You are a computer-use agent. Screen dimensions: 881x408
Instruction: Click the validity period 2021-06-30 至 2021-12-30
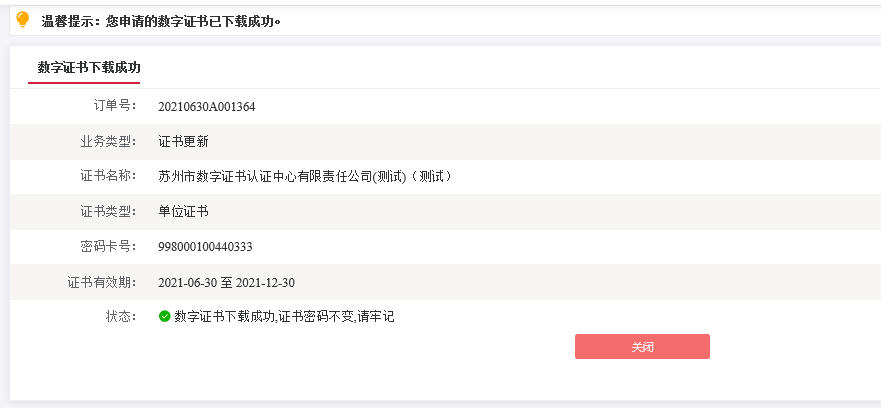click(x=226, y=283)
